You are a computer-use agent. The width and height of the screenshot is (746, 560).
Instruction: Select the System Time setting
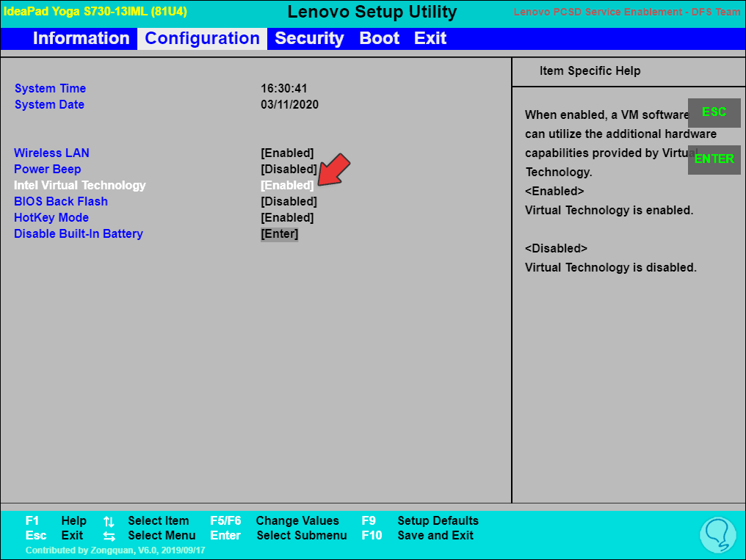(x=51, y=88)
